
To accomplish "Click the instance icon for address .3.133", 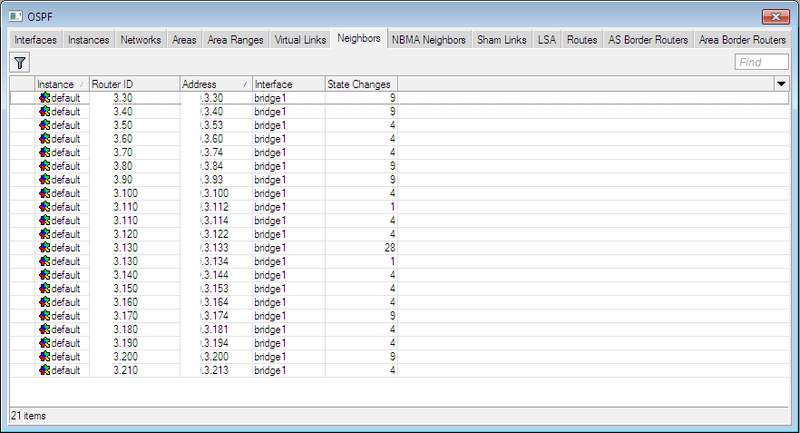I will tap(45, 247).
